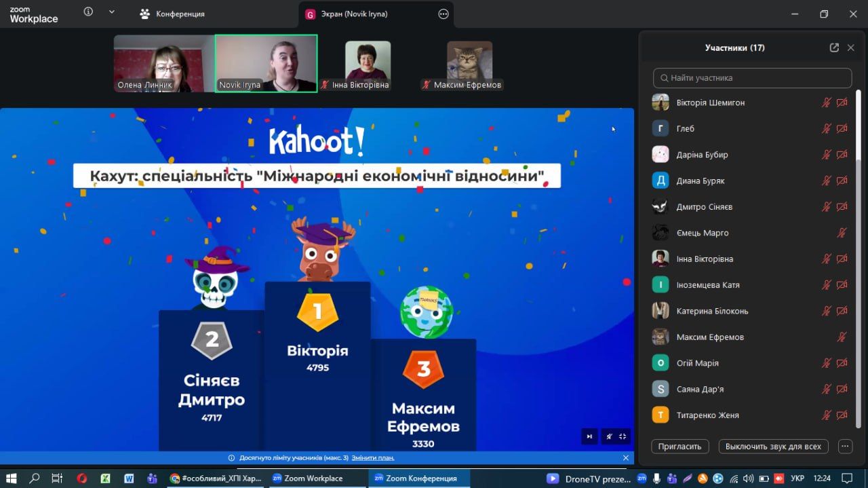Launch Opera browser from taskbar
This screenshot has width=868, height=488.
coord(82,478)
